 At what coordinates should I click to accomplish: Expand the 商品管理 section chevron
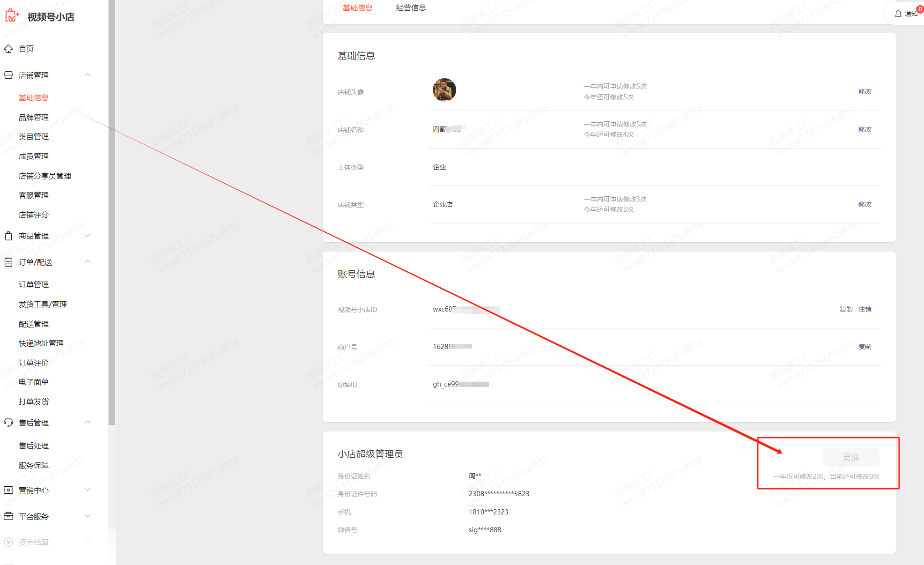(88, 236)
